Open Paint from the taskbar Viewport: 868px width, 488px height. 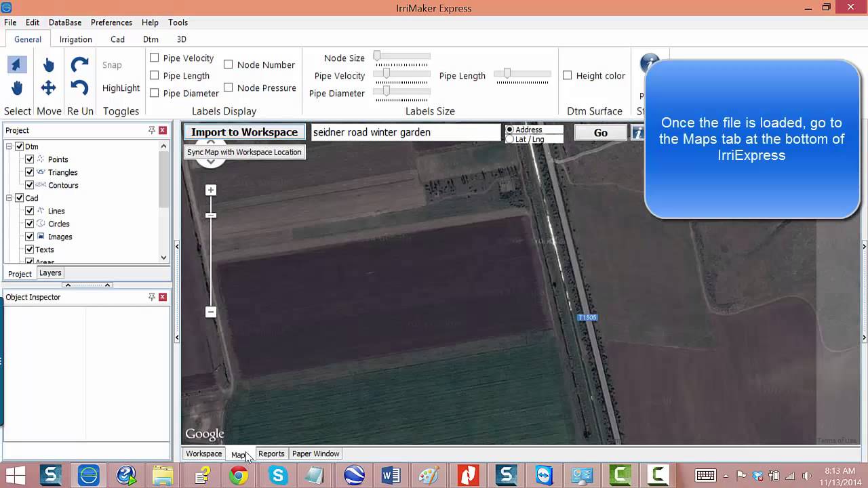tap(429, 476)
